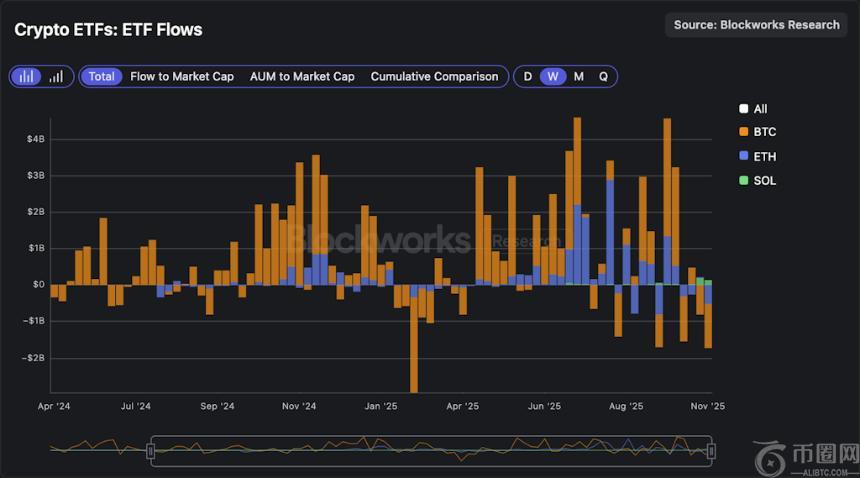The image size is (860, 478).
Task: Click the left handle of range slider
Action: click(x=150, y=451)
